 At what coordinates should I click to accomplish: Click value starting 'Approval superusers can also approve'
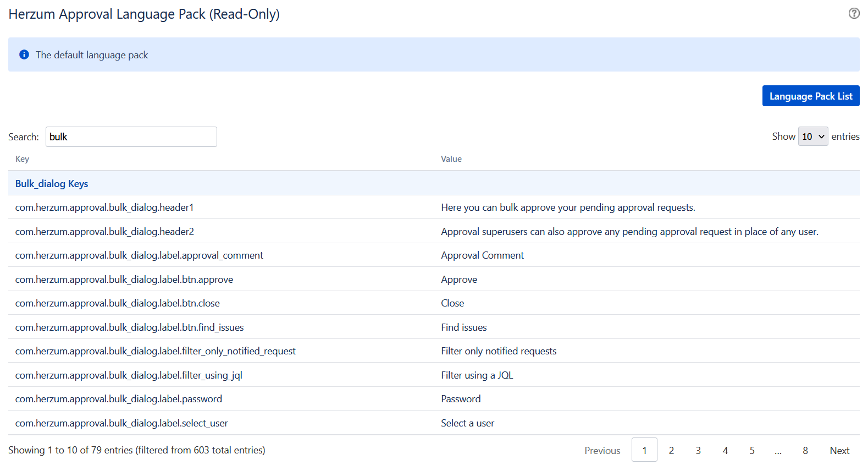[629, 232]
